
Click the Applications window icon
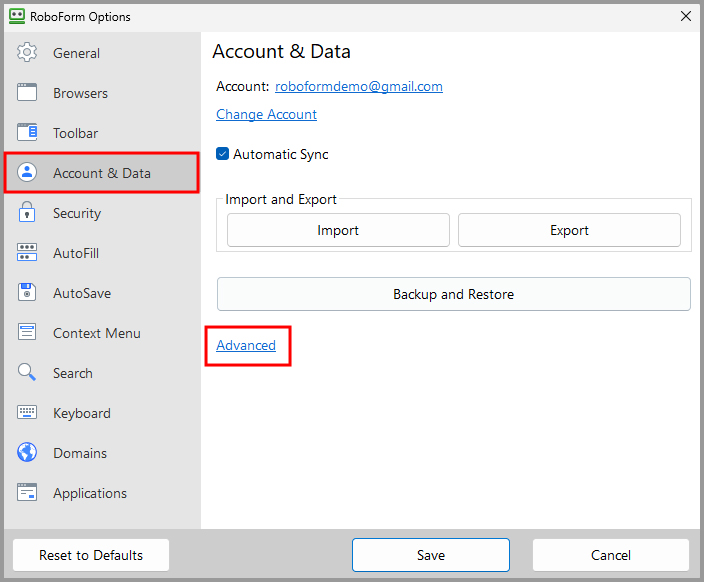point(27,492)
